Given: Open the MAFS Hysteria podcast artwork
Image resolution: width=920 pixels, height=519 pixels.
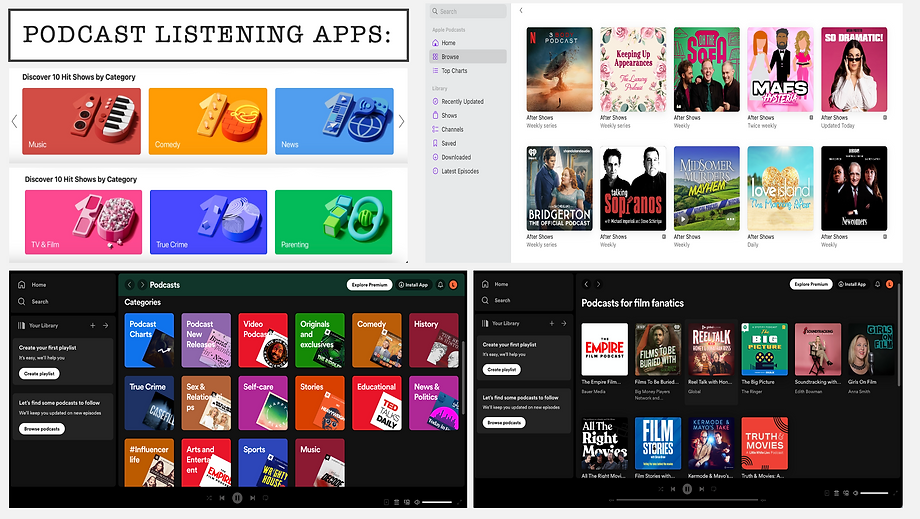Looking at the screenshot, I should (x=780, y=69).
